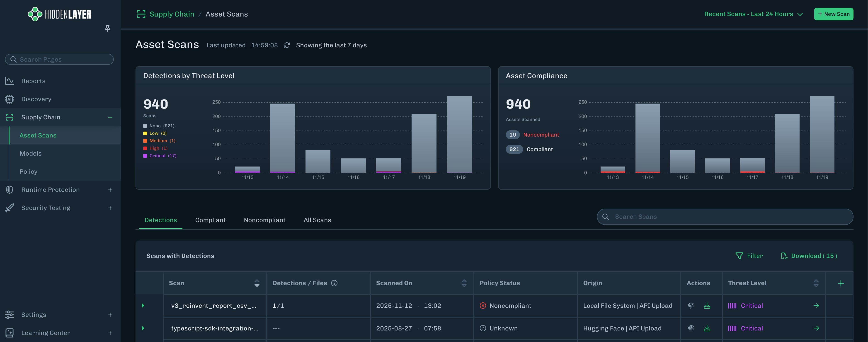This screenshot has width=868, height=342.
Task: Open the All Scans tab
Action: pyautogui.click(x=317, y=220)
